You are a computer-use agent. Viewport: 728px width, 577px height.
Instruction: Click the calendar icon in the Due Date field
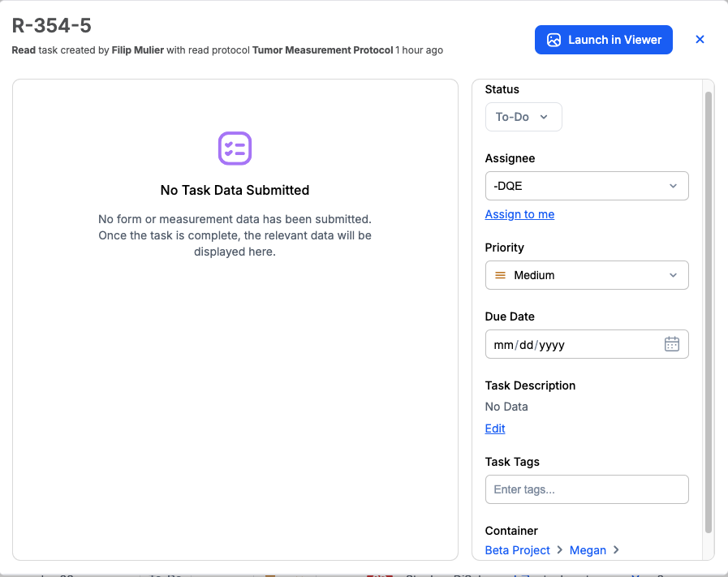point(671,343)
